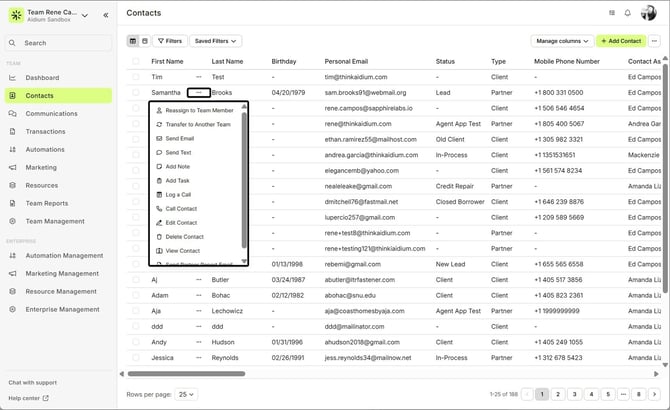Open row actions ellipsis for Aj Butler
The image size is (670, 410).
[199, 280]
